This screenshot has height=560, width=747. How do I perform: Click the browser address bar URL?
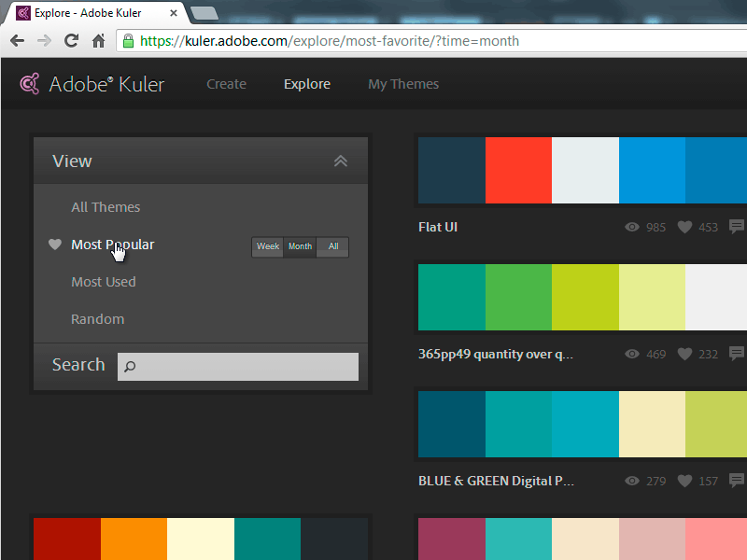[330, 41]
